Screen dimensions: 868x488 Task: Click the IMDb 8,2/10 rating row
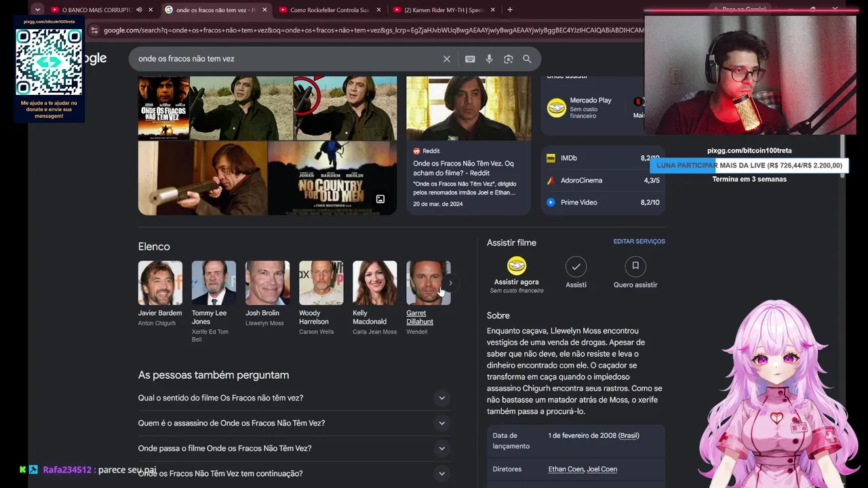pos(603,158)
